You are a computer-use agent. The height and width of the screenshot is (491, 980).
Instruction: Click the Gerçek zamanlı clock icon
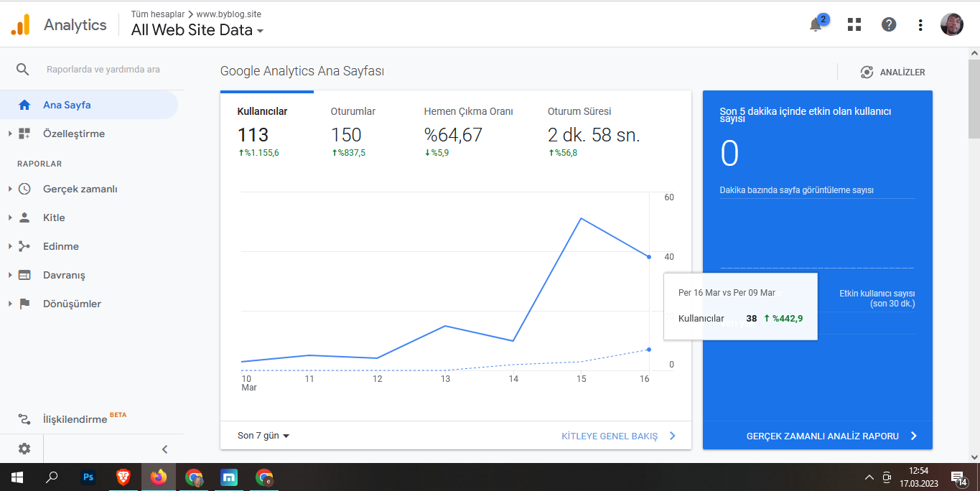24,189
